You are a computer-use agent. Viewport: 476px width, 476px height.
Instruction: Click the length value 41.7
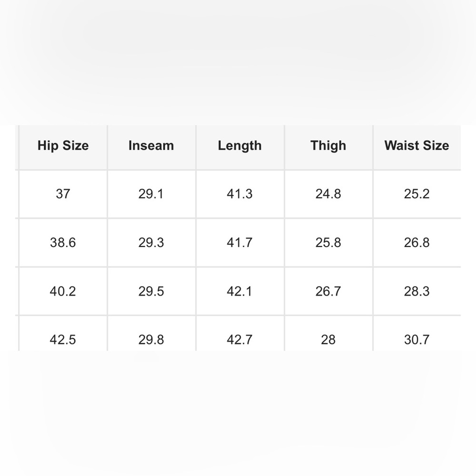[240, 243]
